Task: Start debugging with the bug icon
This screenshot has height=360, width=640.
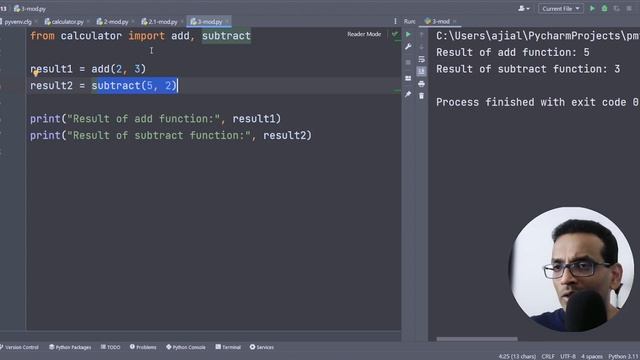Action: (604, 8)
